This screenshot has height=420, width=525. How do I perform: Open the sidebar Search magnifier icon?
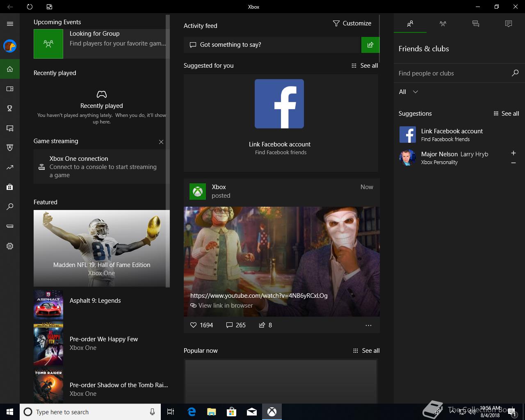10,207
